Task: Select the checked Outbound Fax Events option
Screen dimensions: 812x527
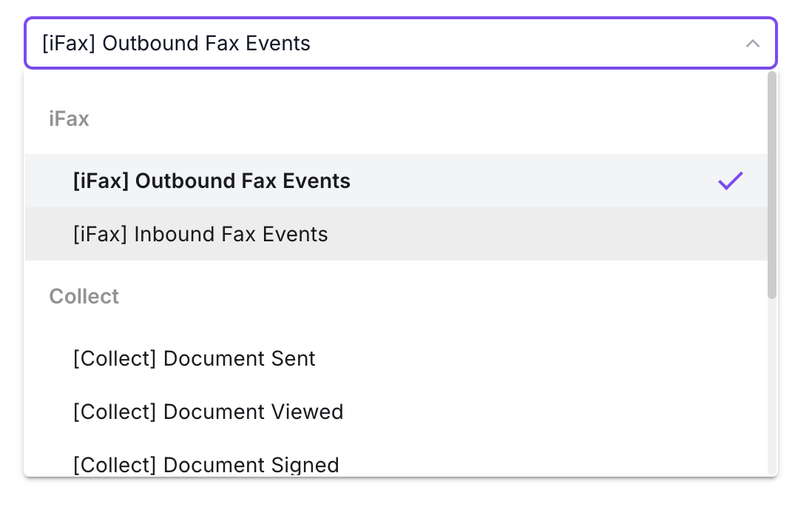Action: tap(396, 181)
